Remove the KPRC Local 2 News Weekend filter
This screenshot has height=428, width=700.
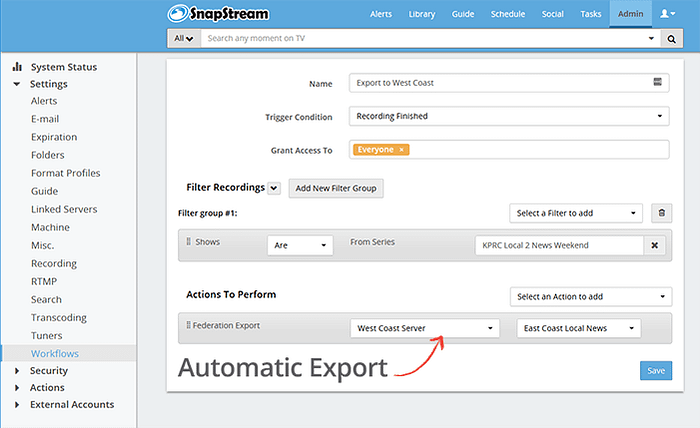(x=654, y=245)
